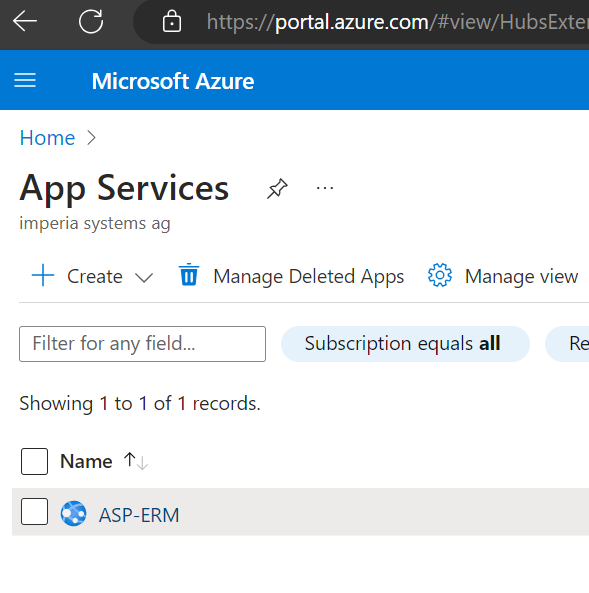Open the Manage view menu

[503, 276]
